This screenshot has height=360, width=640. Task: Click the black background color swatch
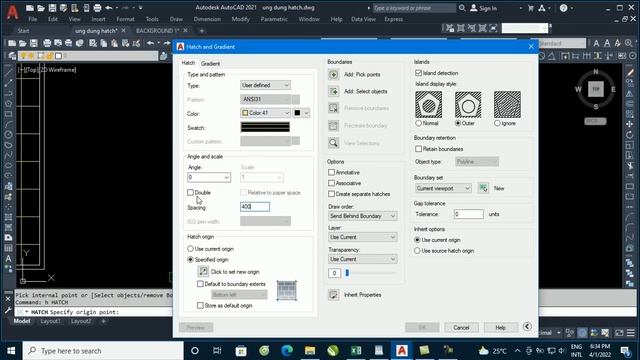coord(297,113)
